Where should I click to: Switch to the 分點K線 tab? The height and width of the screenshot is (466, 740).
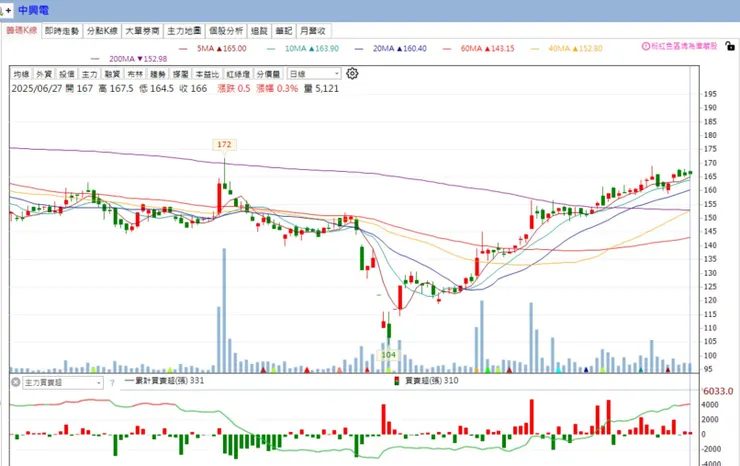pos(102,31)
